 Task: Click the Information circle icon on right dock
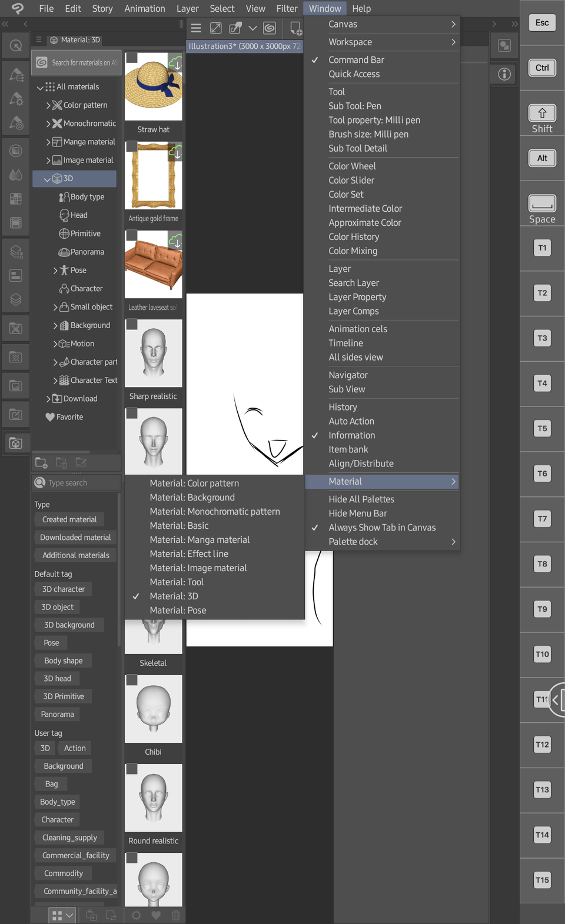pyautogui.click(x=504, y=74)
